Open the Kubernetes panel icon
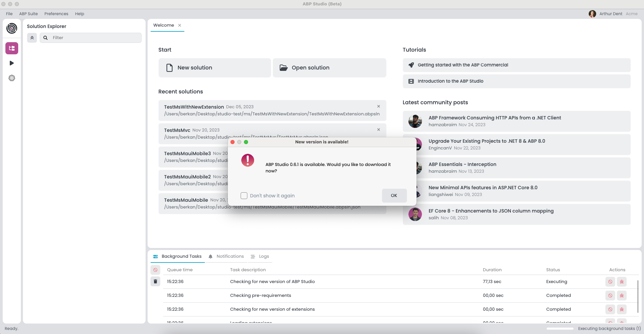This screenshot has width=644, height=334. [x=11, y=78]
